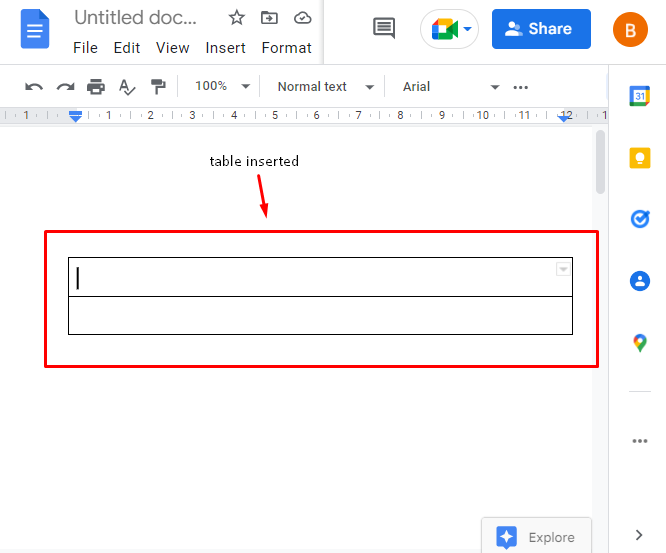Open Google Tasks side panel
Image resolution: width=666 pixels, height=553 pixels.
[x=640, y=219]
